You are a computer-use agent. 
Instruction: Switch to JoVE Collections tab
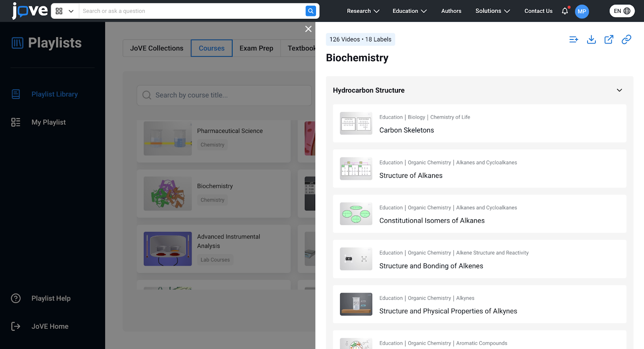(157, 48)
